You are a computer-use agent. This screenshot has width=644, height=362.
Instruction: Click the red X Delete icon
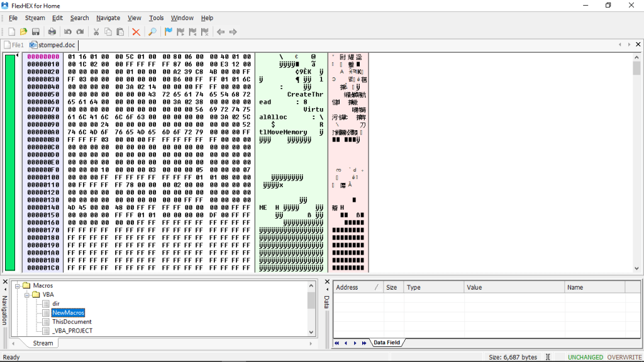136,32
